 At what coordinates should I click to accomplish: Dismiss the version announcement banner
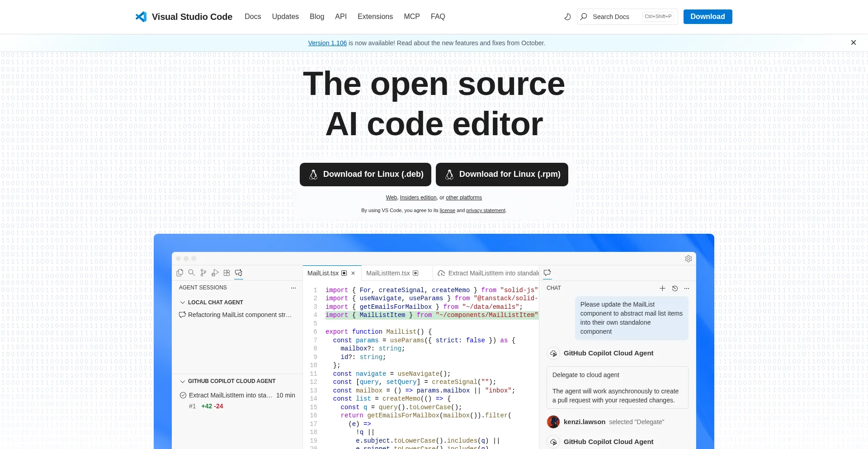pyautogui.click(x=853, y=43)
